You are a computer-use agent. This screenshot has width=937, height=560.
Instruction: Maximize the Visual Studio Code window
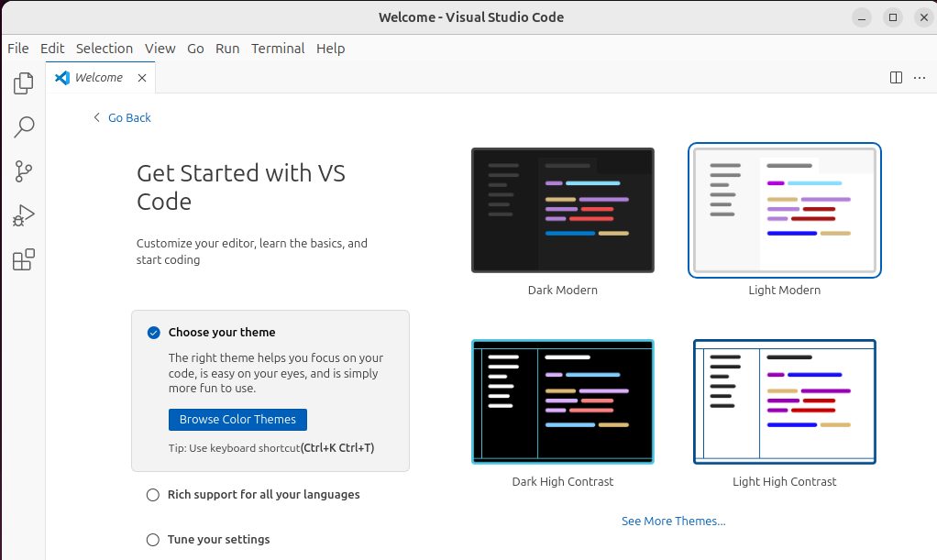pos(893,17)
